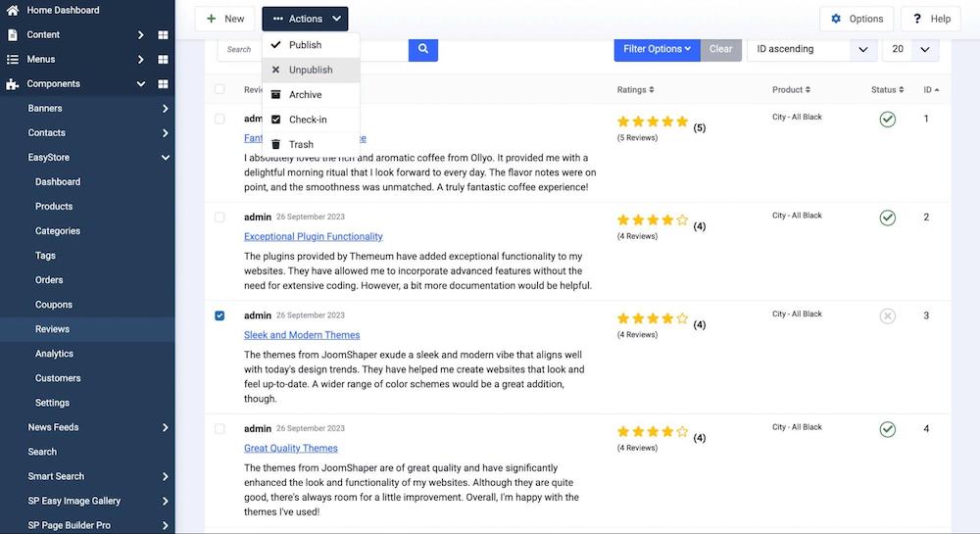Check the Exceptional Plugin Functionality review checkbox
Image resolution: width=980 pixels, height=534 pixels.
[x=220, y=218]
